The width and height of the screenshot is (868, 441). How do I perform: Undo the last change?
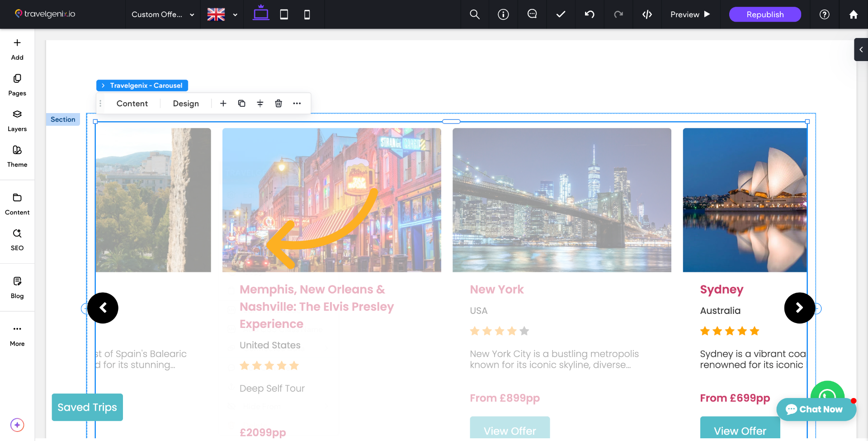click(x=589, y=14)
